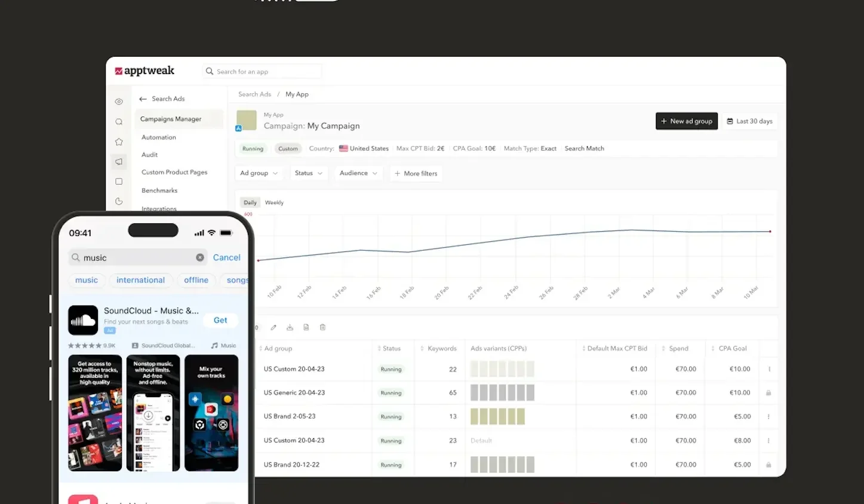Click the star icon in left sidebar

click(x=119, y=142)
